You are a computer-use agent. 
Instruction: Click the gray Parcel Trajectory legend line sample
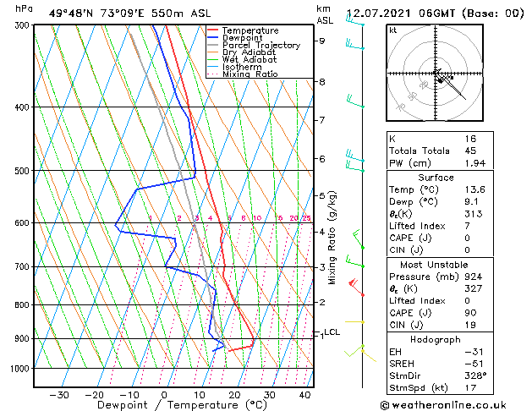coord(213,45)
